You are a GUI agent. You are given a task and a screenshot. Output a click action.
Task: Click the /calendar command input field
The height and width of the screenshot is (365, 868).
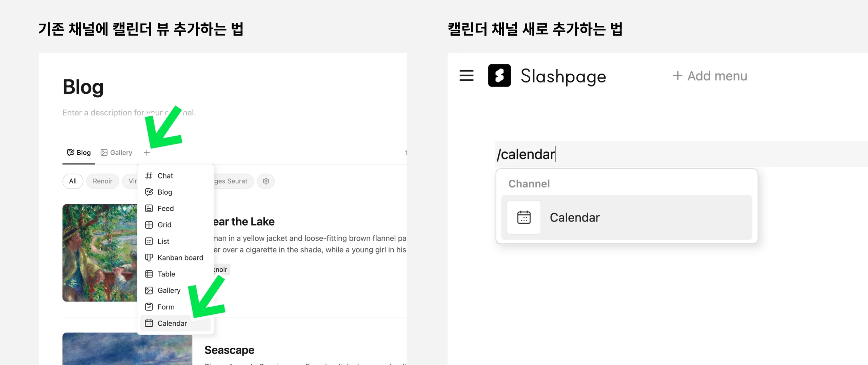pyautogui.click(x=644, y=154)
